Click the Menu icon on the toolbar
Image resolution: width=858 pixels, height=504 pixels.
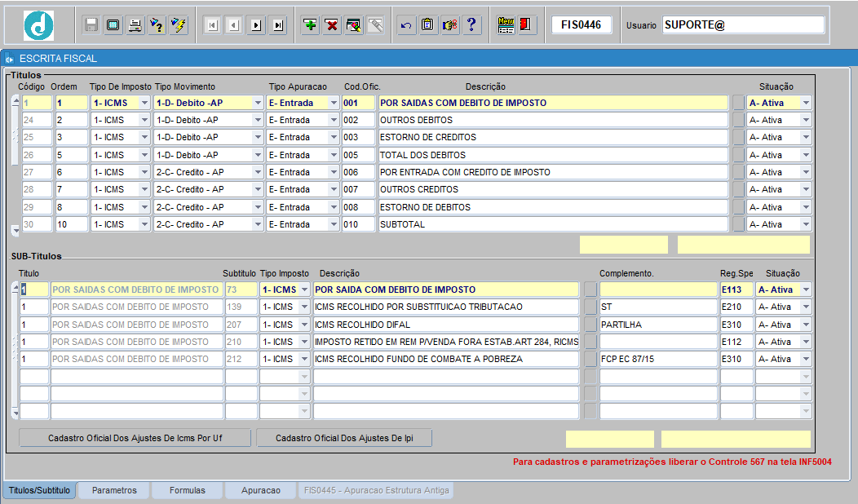pyautogui.click(x=505, y=24)
